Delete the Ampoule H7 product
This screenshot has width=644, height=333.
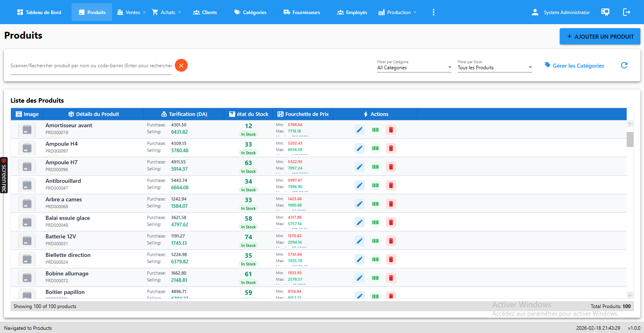coord(391,167)
